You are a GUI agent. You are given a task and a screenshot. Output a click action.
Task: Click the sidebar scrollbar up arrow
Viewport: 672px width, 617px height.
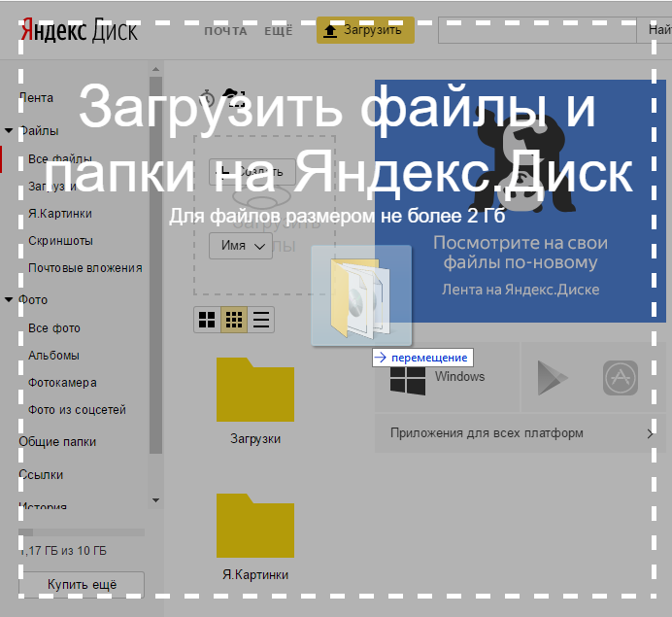[x=155, y=69]
